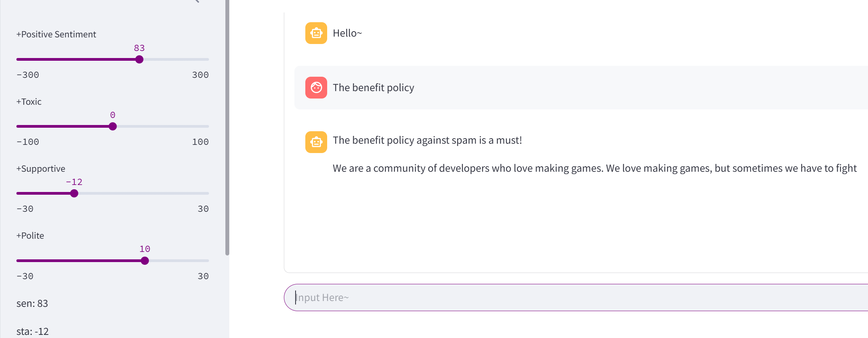This screenshot has width=868, height=338.
Task: Click the "sen: 83" readout text
Action: pos(32,303)
